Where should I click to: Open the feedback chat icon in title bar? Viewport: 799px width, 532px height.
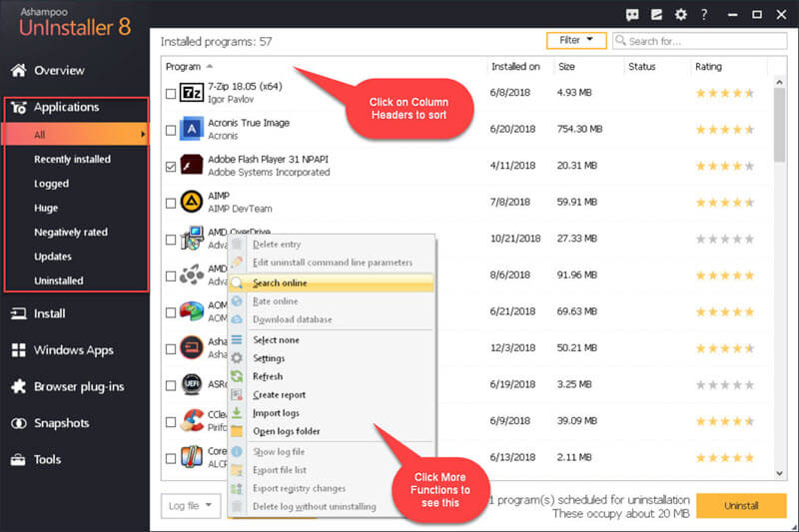point(632,15)
